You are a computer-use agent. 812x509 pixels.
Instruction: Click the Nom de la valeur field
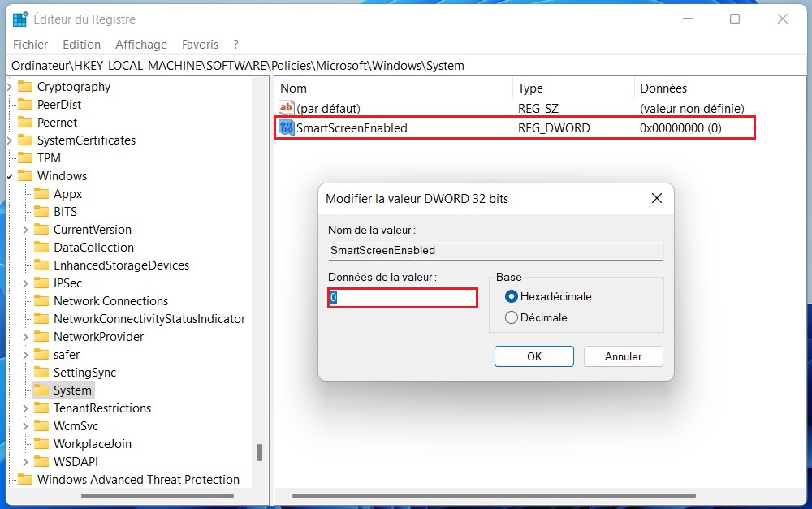(x=495, y=251)
